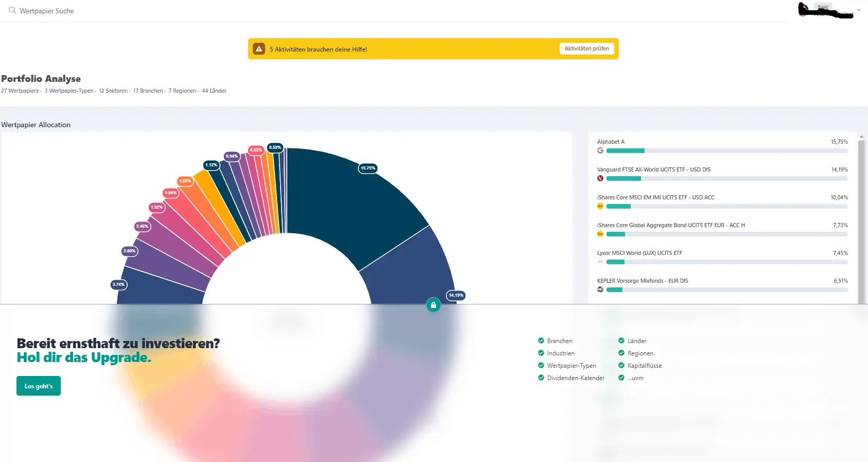Click the Los geht's upgrade button
The width and height of the screenshot is (868, 462).
(39, 386)
